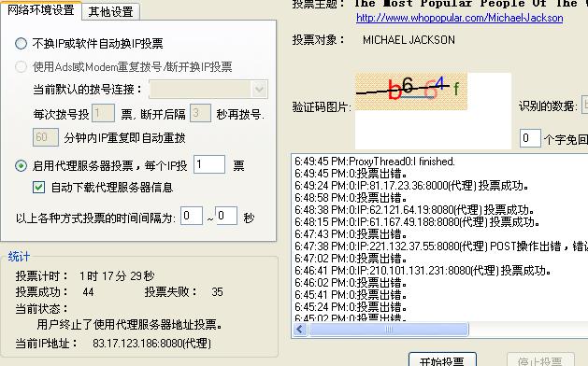Select 启用代理服务器投票 radio option
The image size is (588, 366).
pos(21,165)
